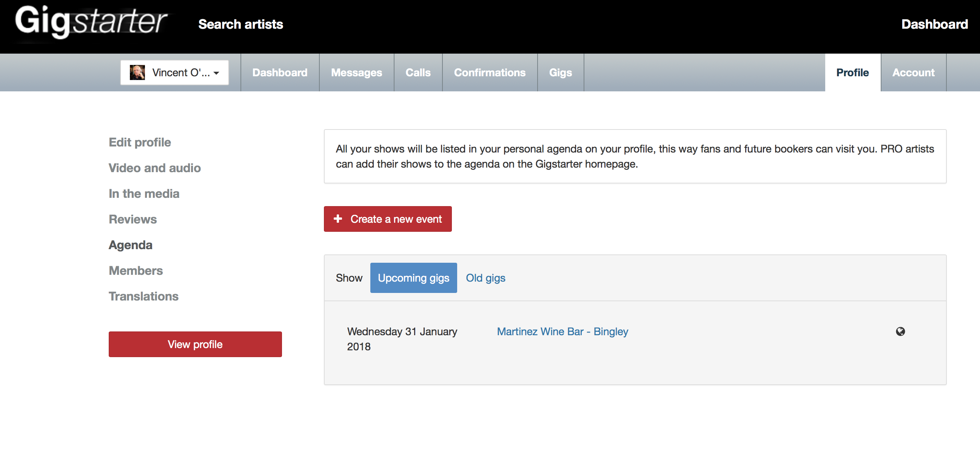Image resolution: width=980 pixels, height=453 pixels.
Task: Toggle to Upcoming gigs view
Action: pyautogui.click(x=413, y=278)
